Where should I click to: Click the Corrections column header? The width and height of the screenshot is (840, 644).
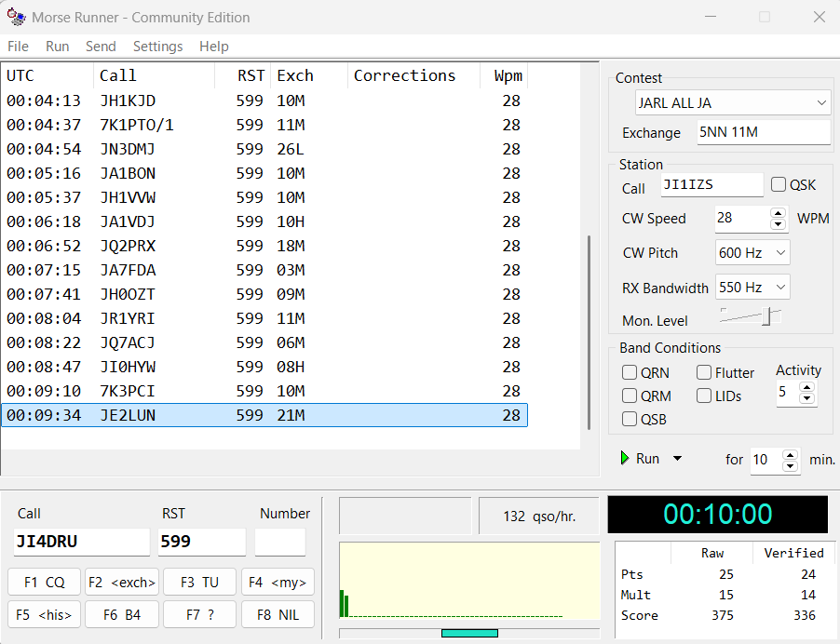pyautogui.click(x=414, y=75)
